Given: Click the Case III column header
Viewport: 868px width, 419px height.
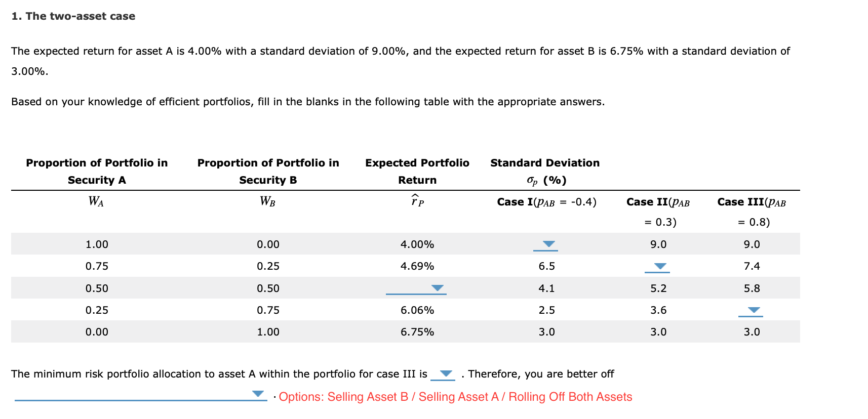Looking at the screenshot, I should (x=752, y=201).
